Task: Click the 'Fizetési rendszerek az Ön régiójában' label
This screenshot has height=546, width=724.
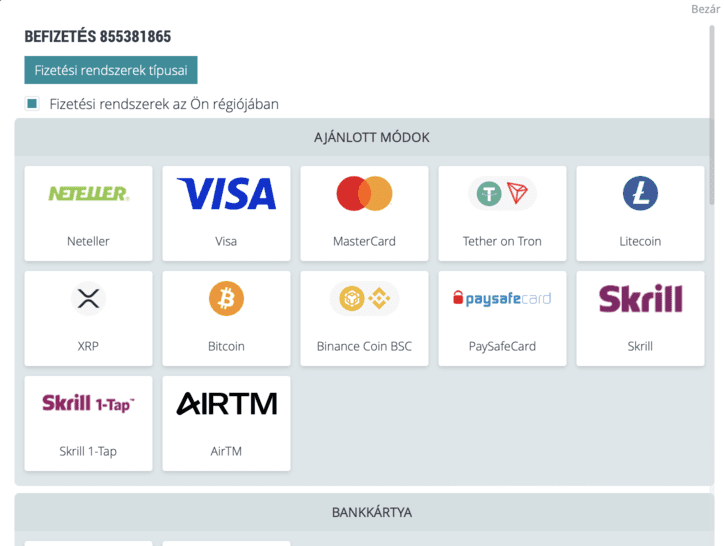Action: (164, 104)
